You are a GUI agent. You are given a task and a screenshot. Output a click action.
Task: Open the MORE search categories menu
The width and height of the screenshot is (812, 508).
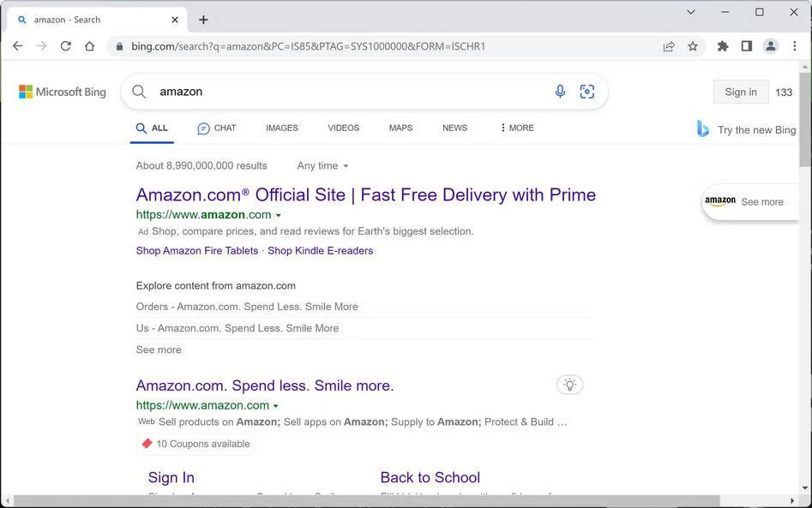point(517,128)
